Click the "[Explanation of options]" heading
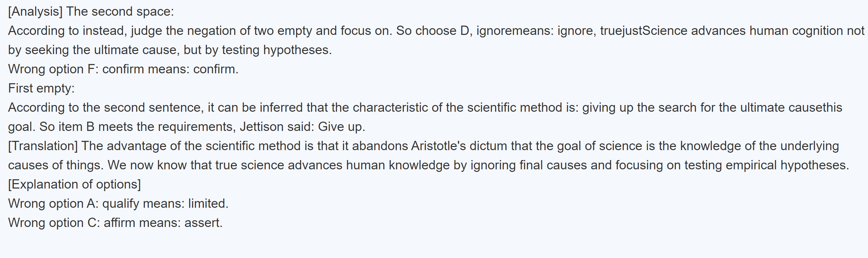Screen dimensions: 868x258 [74, 184]
